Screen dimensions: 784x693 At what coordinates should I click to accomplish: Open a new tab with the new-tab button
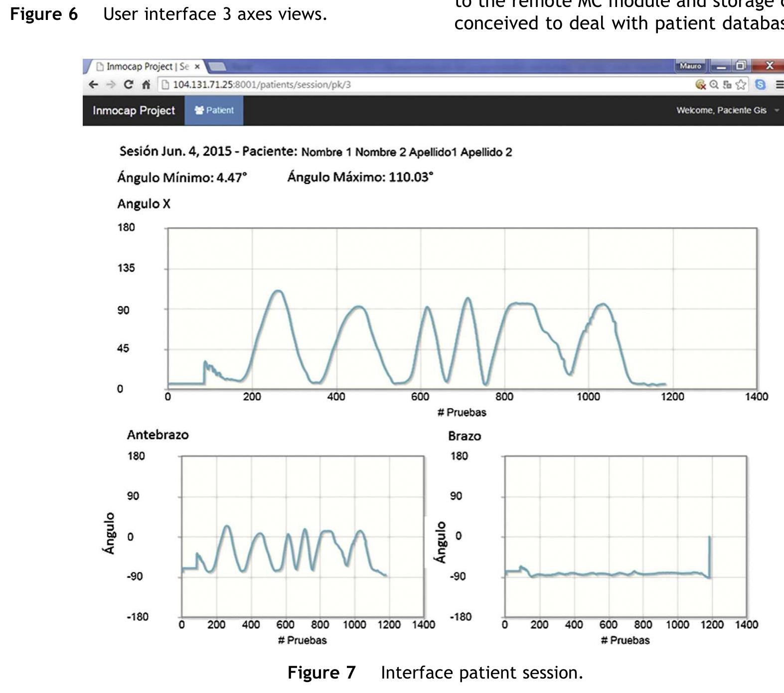pos(217,66)
